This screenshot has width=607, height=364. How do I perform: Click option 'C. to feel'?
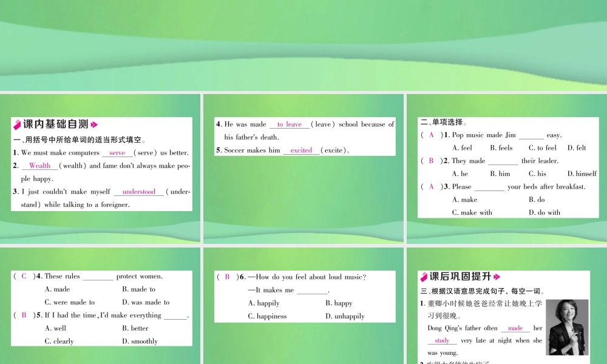[x=543, y=148]
